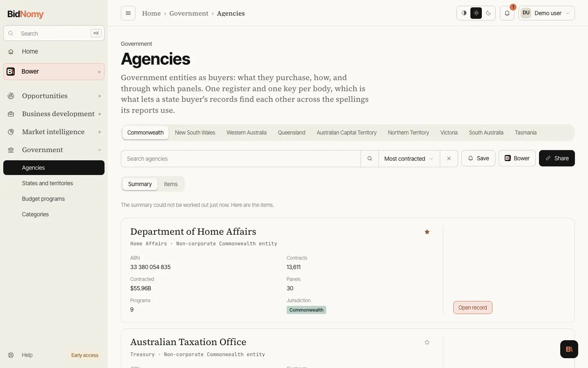Click the Save button

pyautogui.click(x=478, y=158)
